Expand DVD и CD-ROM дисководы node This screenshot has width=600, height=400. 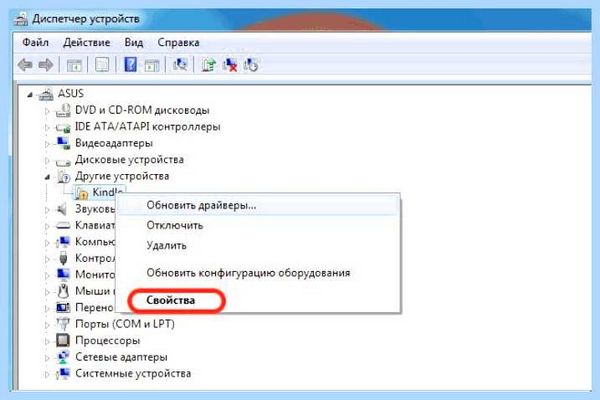point(47,111)
